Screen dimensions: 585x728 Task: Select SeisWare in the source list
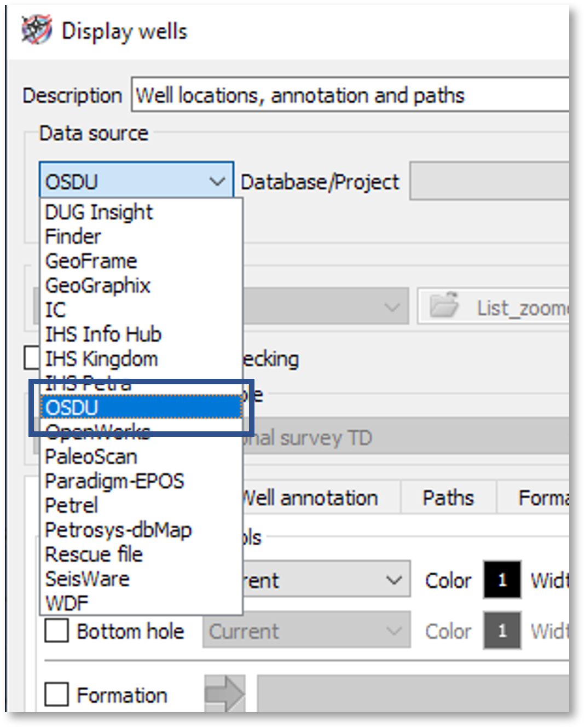(x=88, y=579)
